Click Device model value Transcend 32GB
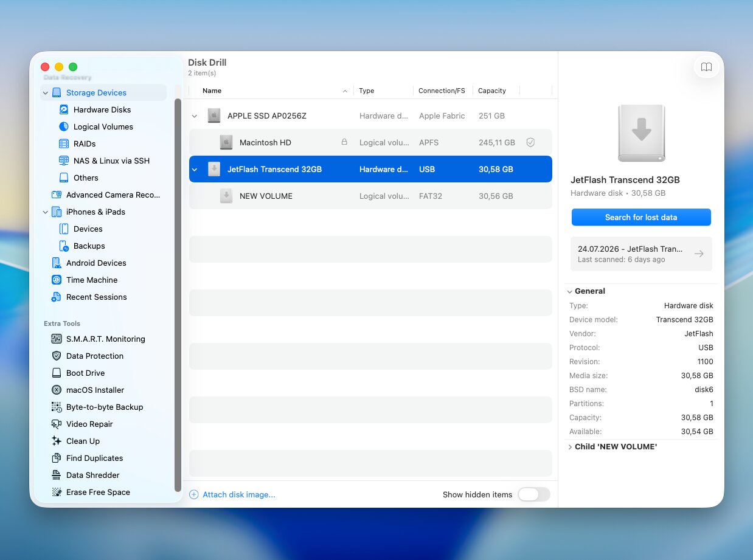The height and width of the screenshot is (560, 753). point(685,319)
